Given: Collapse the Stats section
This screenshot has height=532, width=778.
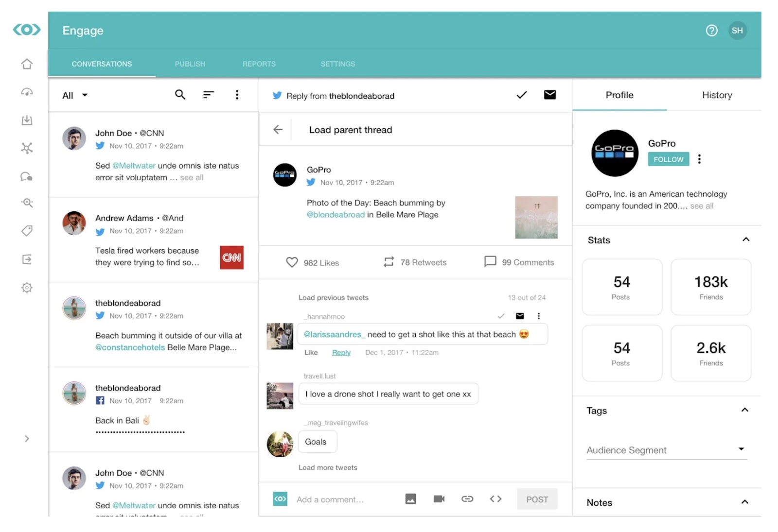Looking at the screenshot, I should (746, 240).
